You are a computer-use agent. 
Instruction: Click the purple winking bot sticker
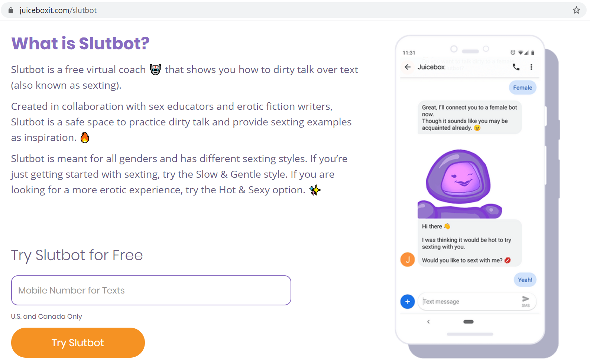tap(460, 184)
